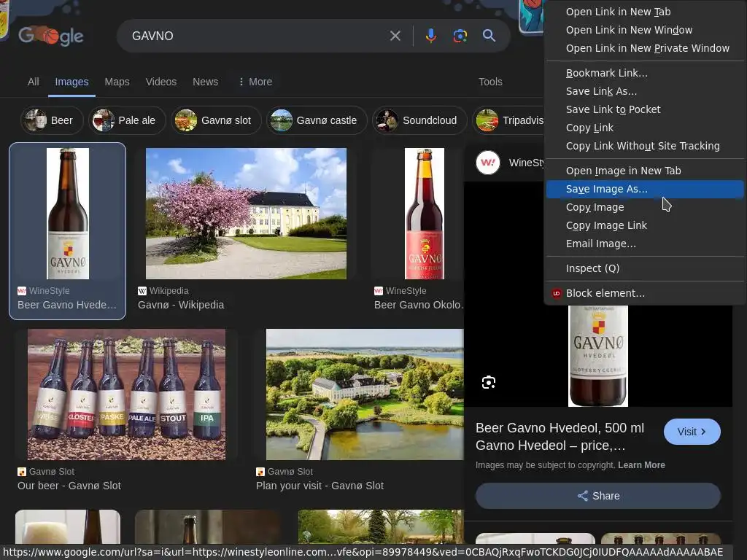747x560 pixels.
Task: Open Our beer - Gavnø Slot link
Action: [69, 486]
